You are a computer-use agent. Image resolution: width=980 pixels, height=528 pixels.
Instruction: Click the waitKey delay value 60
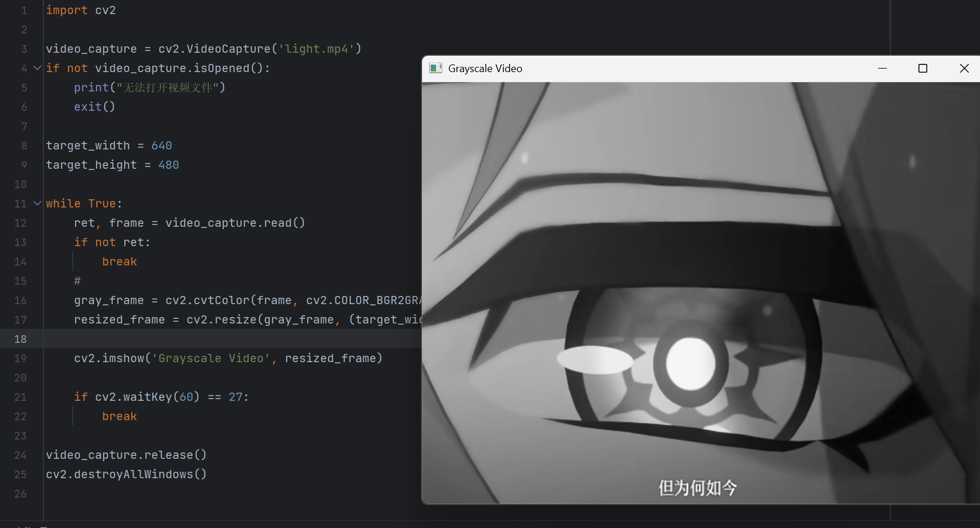[186, 397]
